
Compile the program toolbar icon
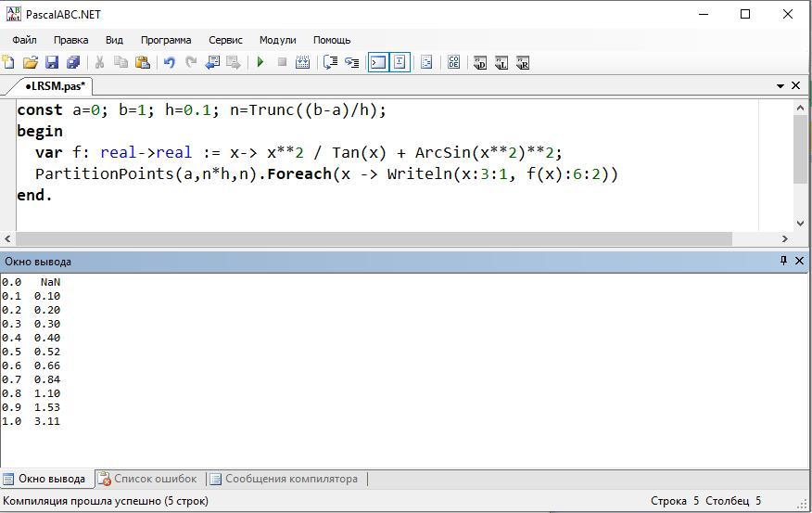click(x=302, y=63)
